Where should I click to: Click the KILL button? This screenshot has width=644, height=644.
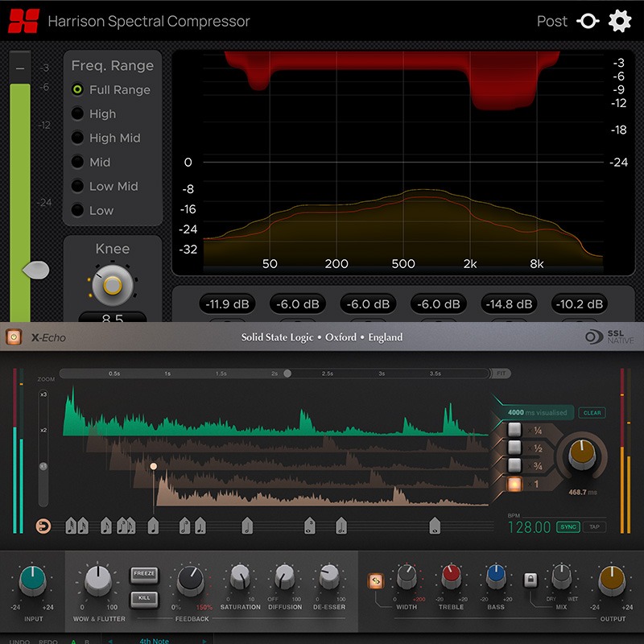[144, 598]
